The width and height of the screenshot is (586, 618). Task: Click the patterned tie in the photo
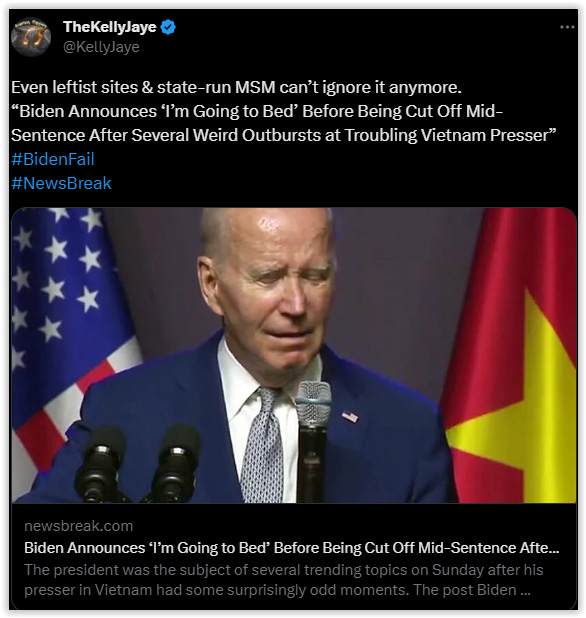coord(262,445)
